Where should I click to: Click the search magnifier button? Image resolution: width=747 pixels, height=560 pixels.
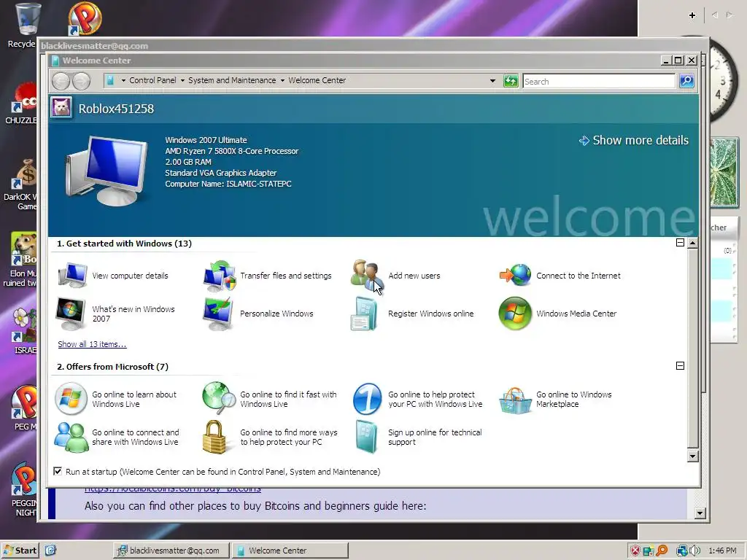[x=686, y=81]
